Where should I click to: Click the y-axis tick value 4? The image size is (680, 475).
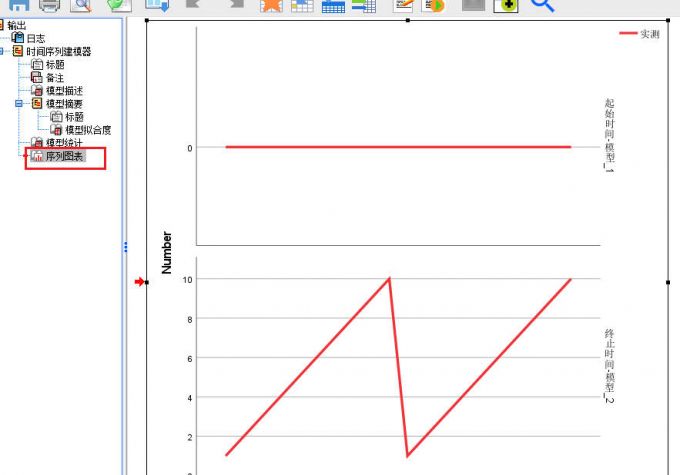pos(190,398)
